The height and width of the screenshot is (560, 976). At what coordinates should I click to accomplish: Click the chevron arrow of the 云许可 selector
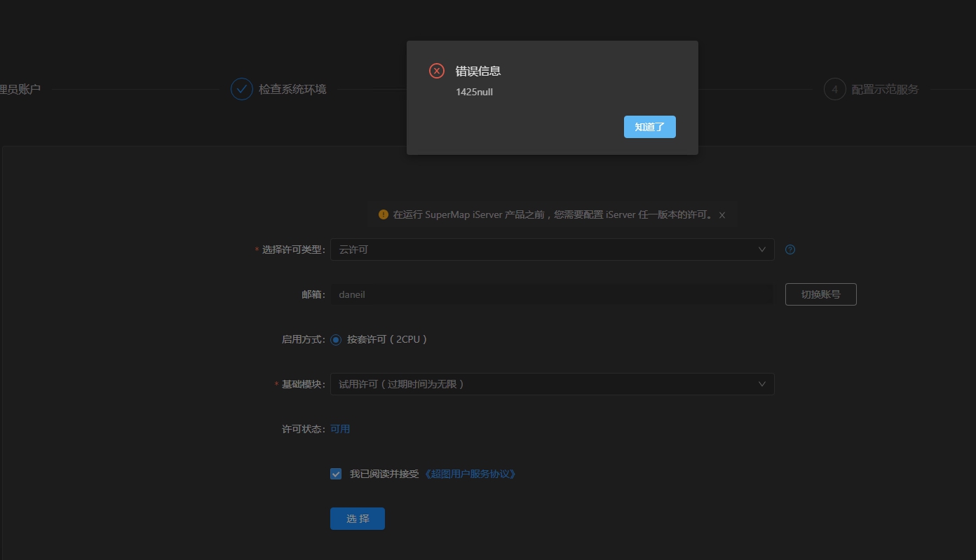[762, 250]
